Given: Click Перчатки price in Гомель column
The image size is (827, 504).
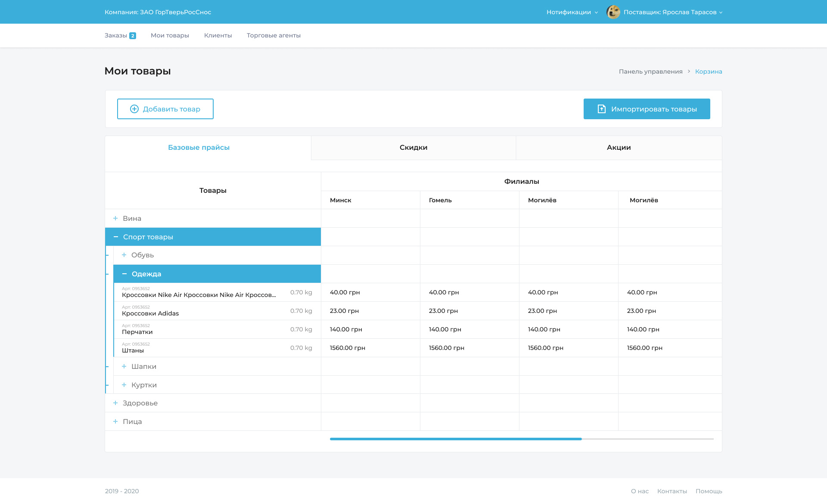Looking at the screenshot, I should pos(445,329).
